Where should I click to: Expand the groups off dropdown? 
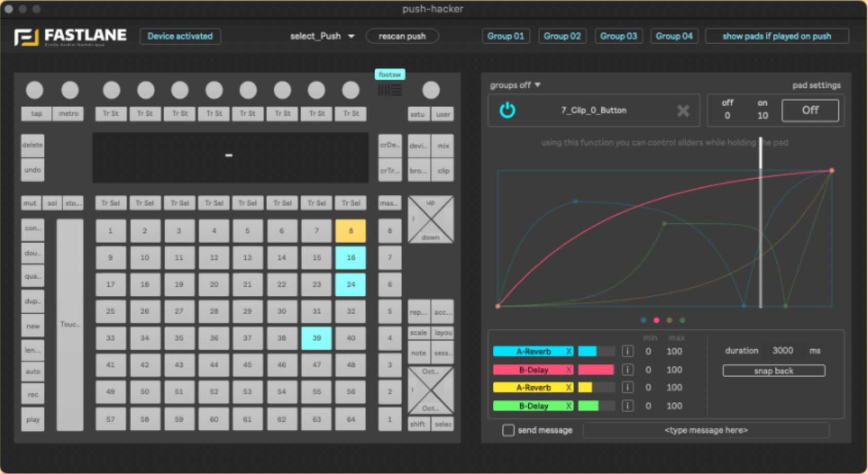tap(515, 85)
